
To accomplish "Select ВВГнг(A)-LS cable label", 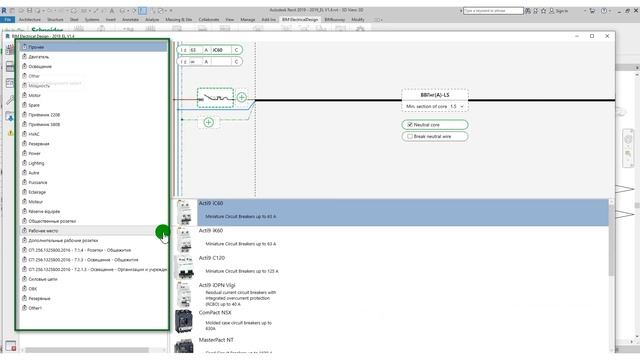I will pos(435,95).
